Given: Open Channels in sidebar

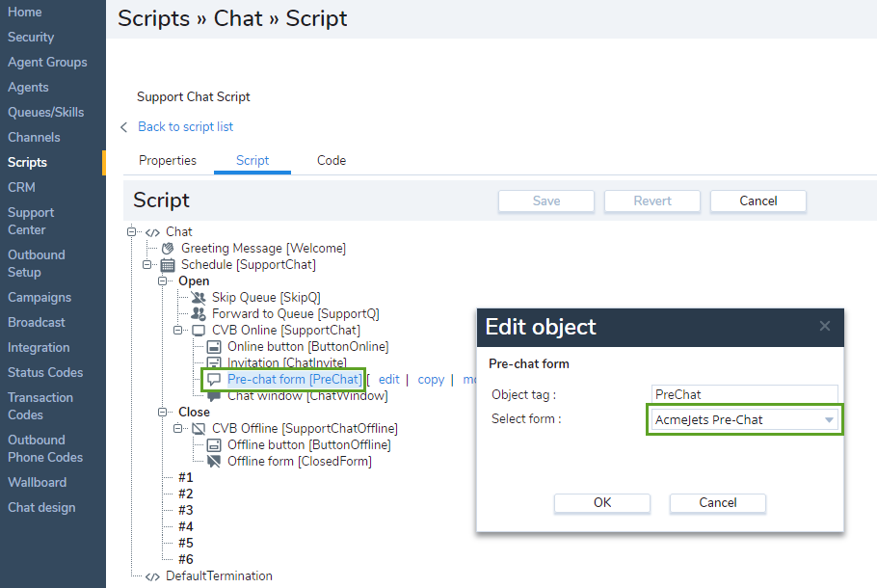Looking at the screenshot, I should [34, 137].
